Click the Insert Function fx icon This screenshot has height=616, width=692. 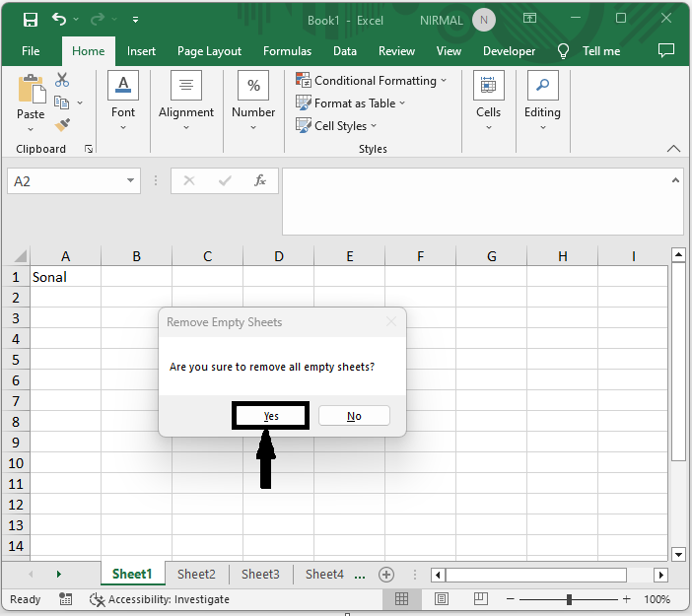tap(260, 180)
